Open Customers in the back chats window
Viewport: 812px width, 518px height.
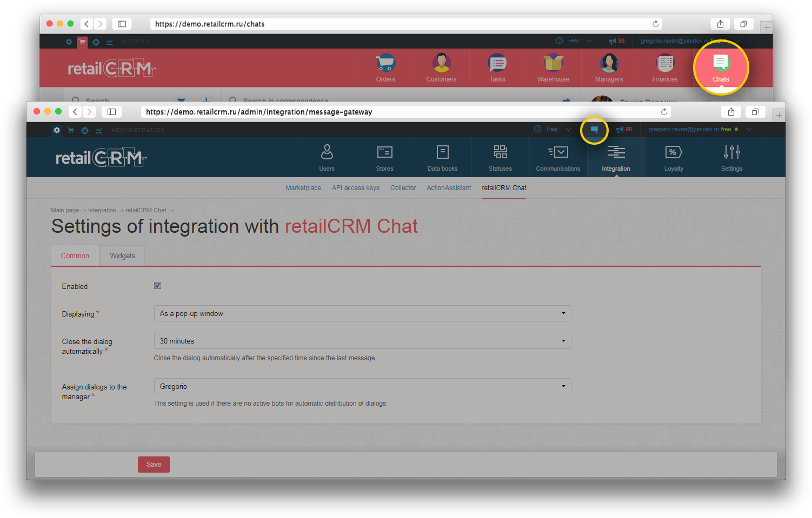click(x=441, y=68)
